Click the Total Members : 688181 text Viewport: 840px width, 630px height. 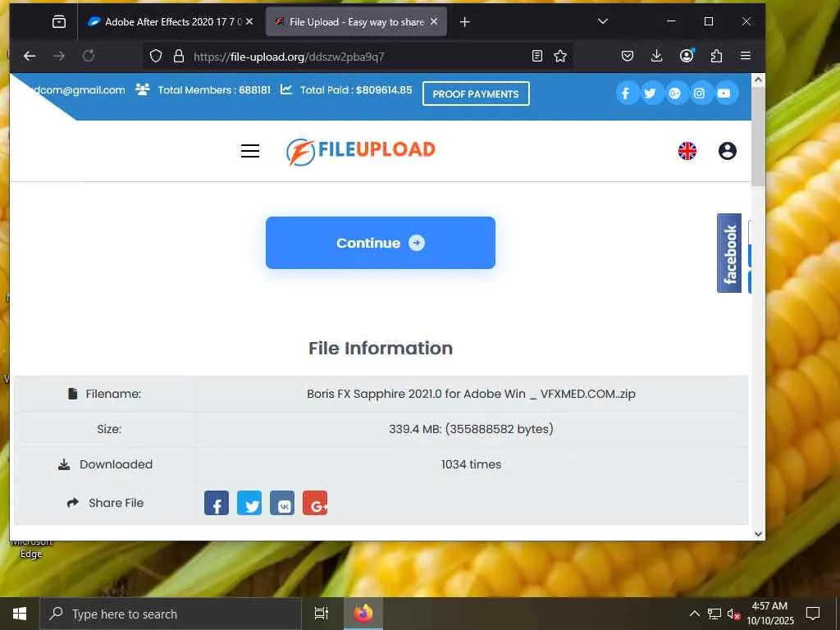tap(214, 90)
